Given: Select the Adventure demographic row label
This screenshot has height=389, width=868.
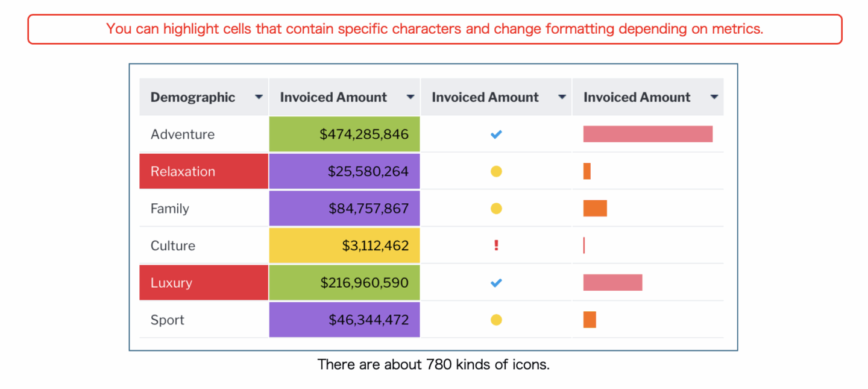Looking at the screenshot, I should (182, 134).
